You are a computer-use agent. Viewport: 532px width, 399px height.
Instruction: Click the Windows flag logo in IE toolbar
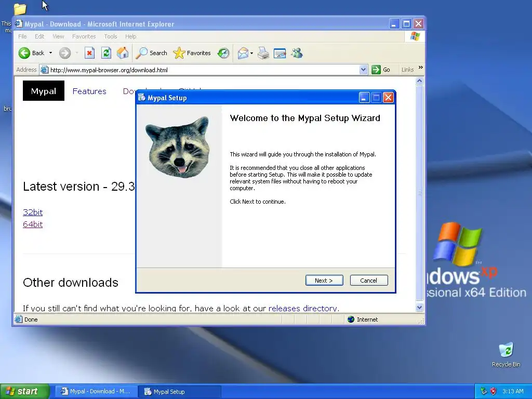click(415, 36)
